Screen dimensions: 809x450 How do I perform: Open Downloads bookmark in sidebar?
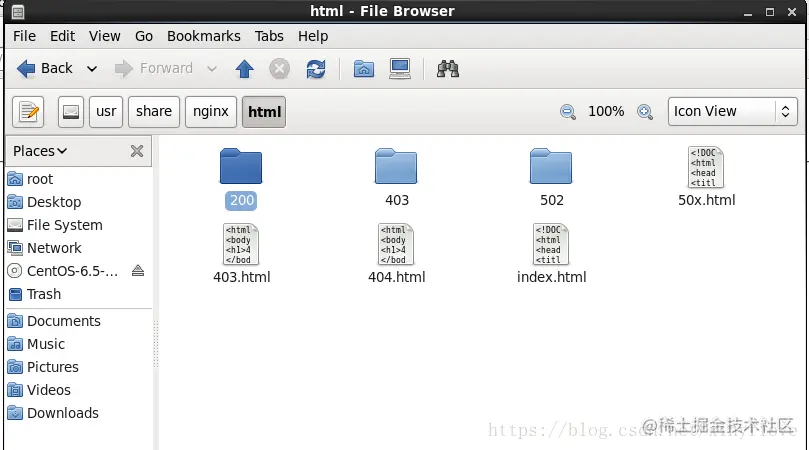pyautogui.click(x=79, y=413)
